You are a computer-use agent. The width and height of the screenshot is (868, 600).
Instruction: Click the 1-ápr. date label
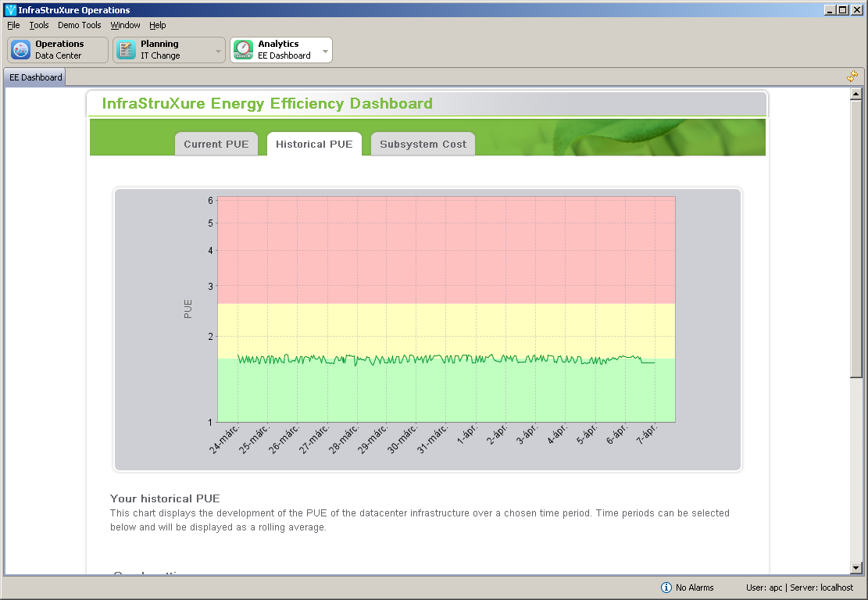(466, 434)
